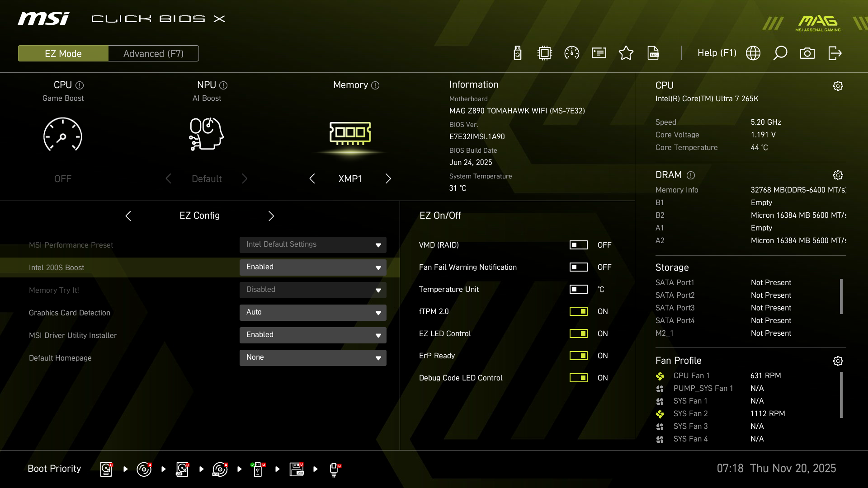Cycle Memory profile with the XMP1 right arrow

pos(388,178)
